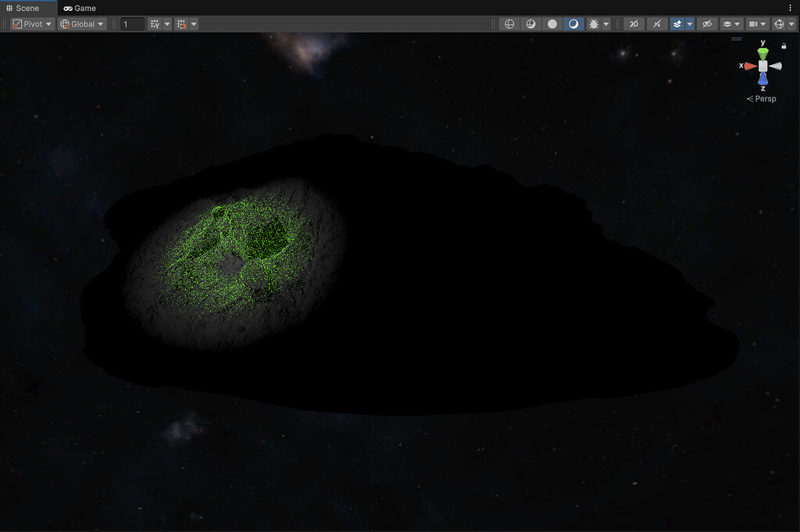
Task: Switch to the Game tab
Action: [79, 8]
